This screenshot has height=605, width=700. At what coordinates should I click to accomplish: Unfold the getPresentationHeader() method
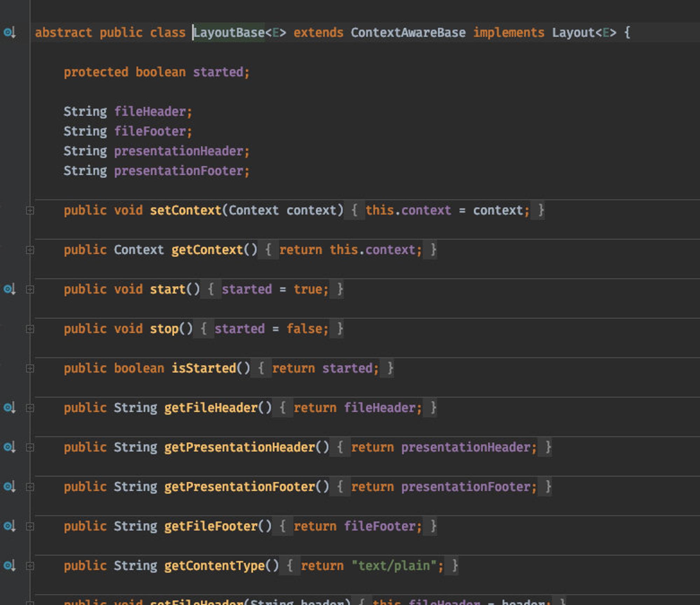coord(30,447)
